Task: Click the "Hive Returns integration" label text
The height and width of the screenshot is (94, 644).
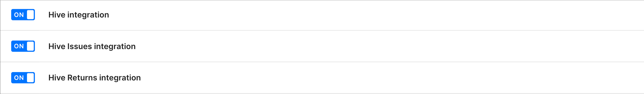Action: click(95, 78)
